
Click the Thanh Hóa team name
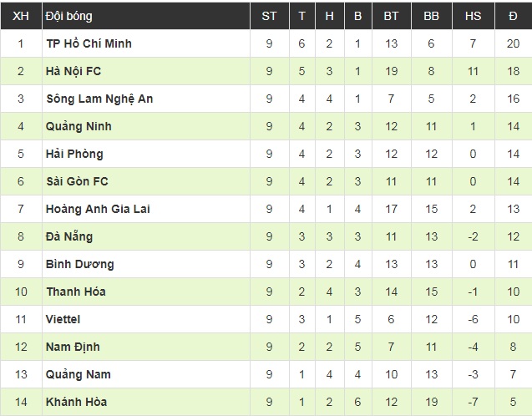[75, 292]
